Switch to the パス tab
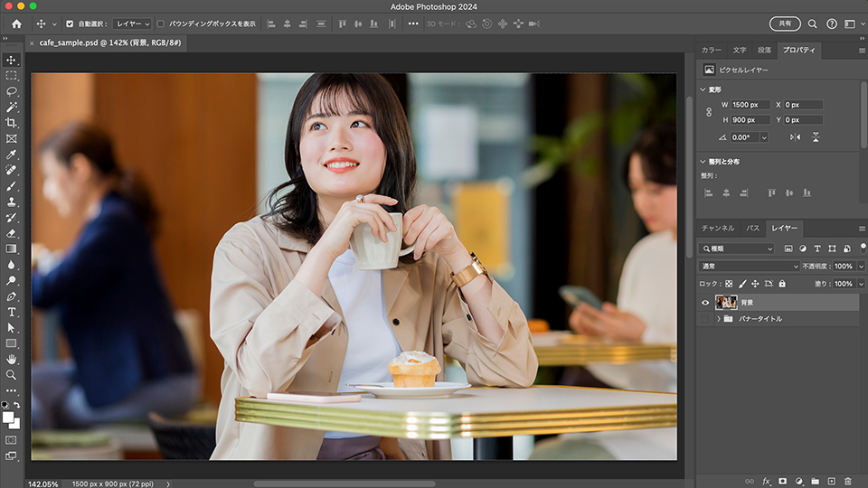The width and height of the screenshot is (868, 488). click(753, 228)
